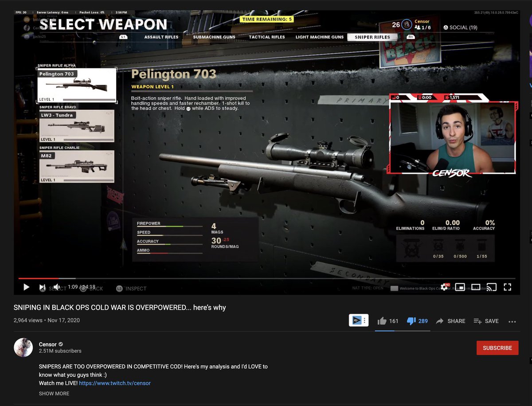Click the dislike count 289

tap(423, 321)
